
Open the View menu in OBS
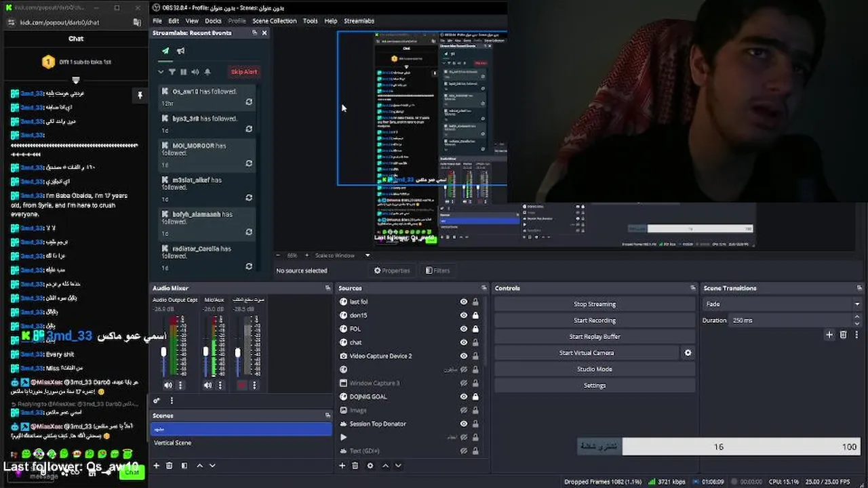(192, 21)
